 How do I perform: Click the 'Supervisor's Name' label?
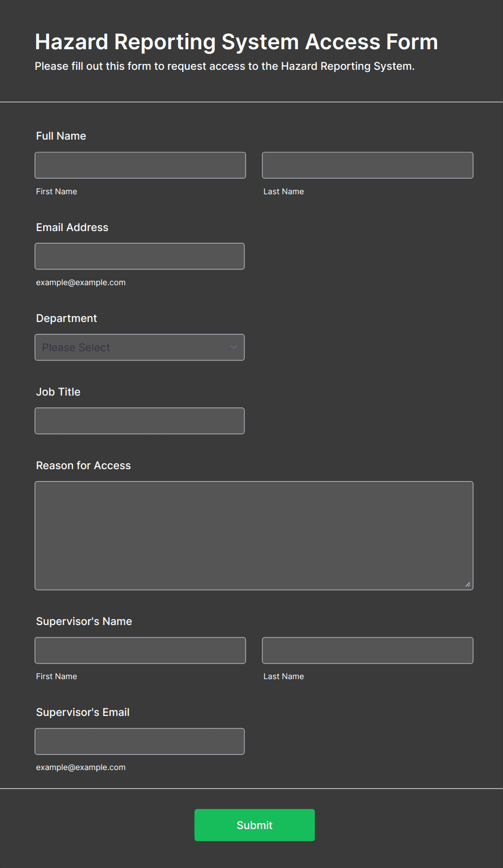tap(84, 621)
